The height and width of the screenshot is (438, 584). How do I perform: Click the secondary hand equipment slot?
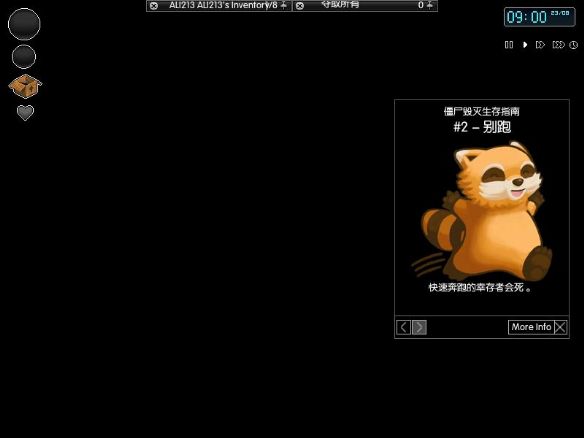24,57
